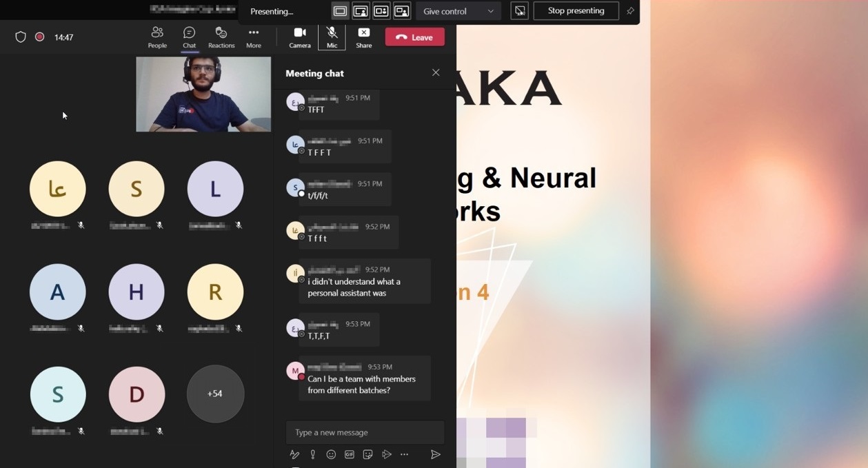
Task: Switch to the Chat tab
Action: (x=189, y=37)
